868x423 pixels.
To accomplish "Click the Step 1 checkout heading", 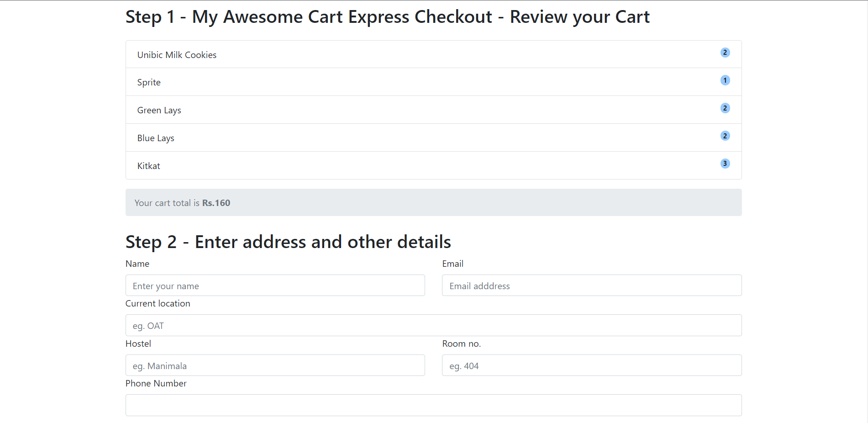I will coord(388,17).
